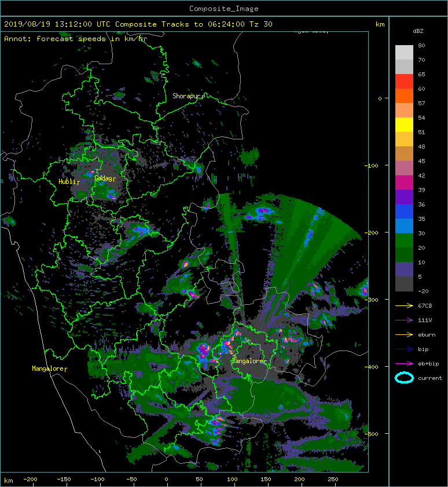This screenshot has height=487, width=448.
Task: Click the km unit label at bottom left
Action: click(9, 481)
